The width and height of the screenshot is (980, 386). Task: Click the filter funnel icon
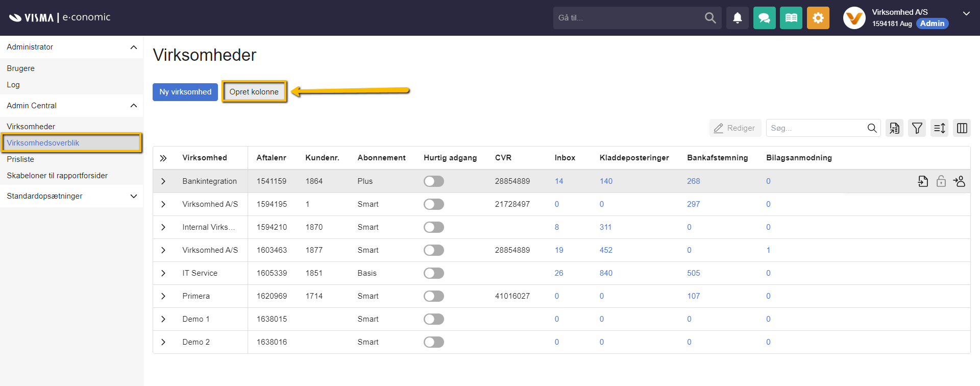click(x=917, y=128)
